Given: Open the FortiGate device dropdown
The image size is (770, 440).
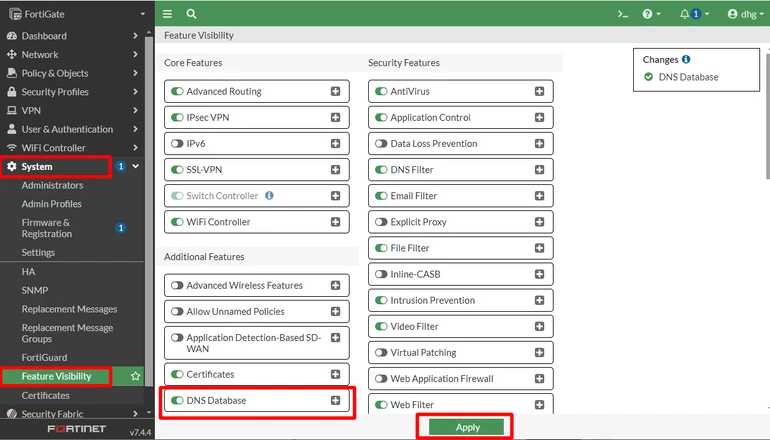Looking at the screenshot, I should coord(77,14).
